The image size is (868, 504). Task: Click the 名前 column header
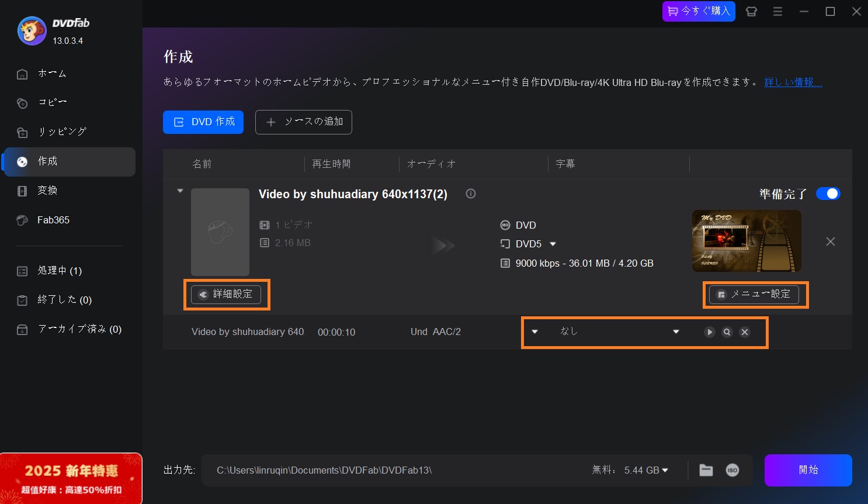tap(202, 164)
